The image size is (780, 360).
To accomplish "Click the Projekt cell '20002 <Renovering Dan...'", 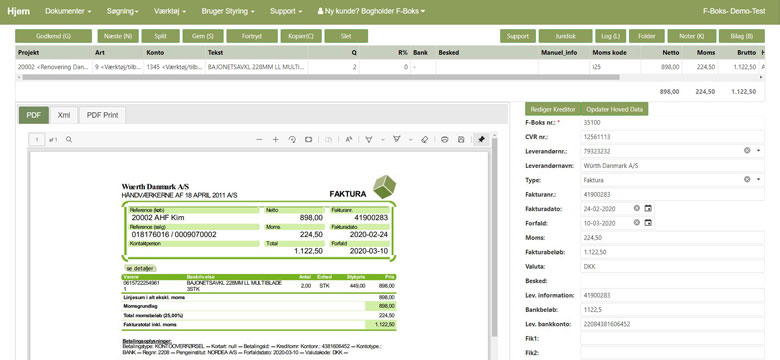I will [x=54, y=67].
